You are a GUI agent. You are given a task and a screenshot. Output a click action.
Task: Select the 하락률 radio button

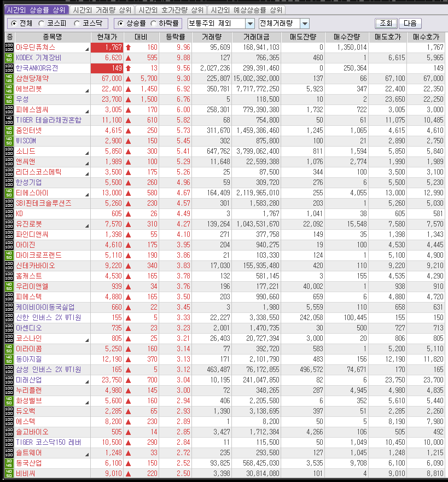[x=154, y=24]
